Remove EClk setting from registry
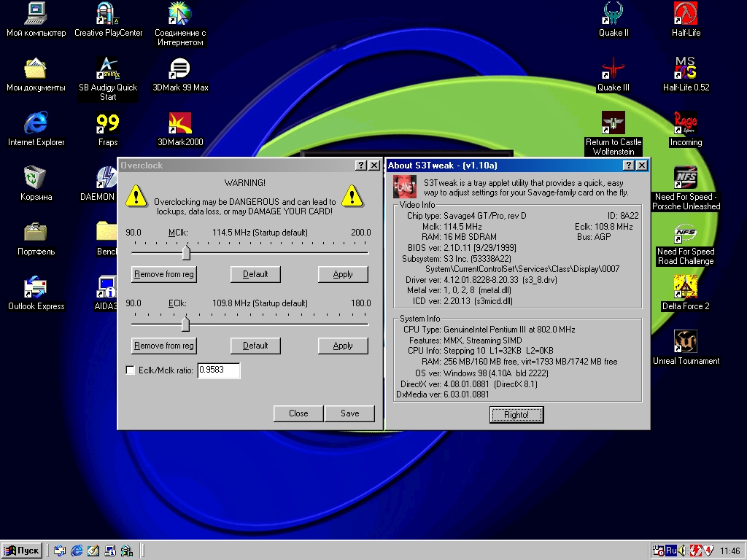 coord(164,346)
